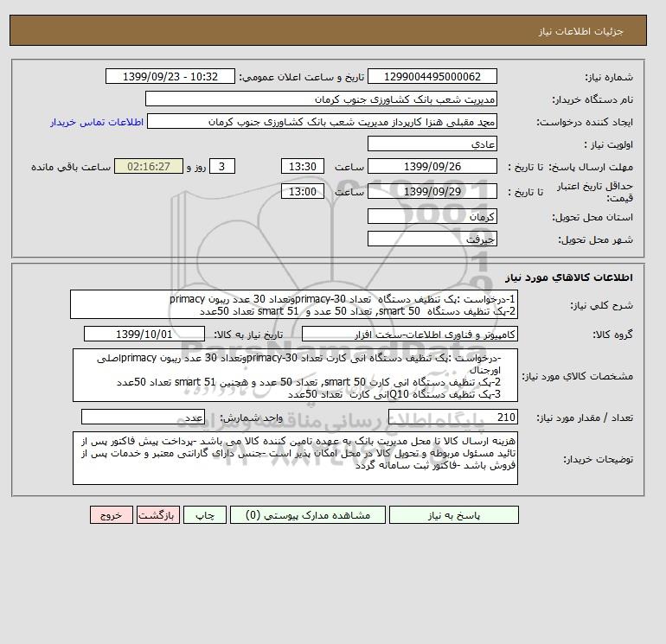Click the remaining days field showing 3

pyautogui.click(x=222, y=167)
